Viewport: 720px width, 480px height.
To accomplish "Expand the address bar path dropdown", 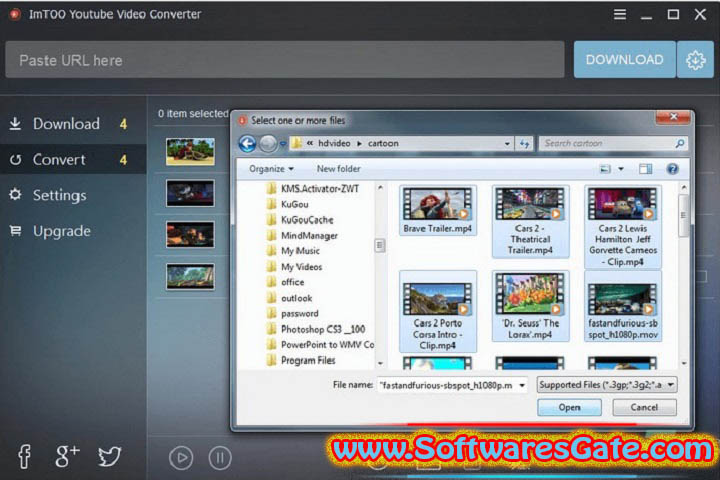I will pyautogui.click(x=507, y=144).
